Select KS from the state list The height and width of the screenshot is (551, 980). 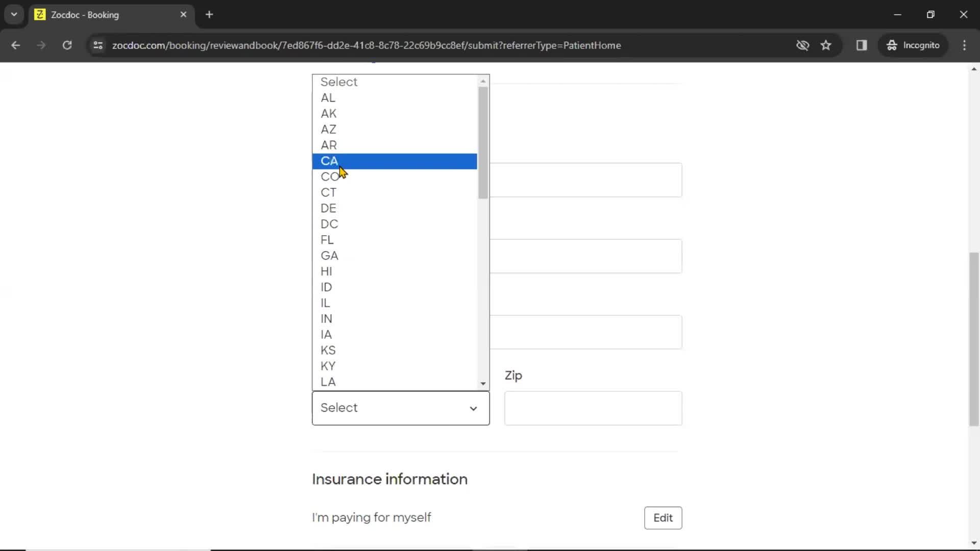(395, 350)
